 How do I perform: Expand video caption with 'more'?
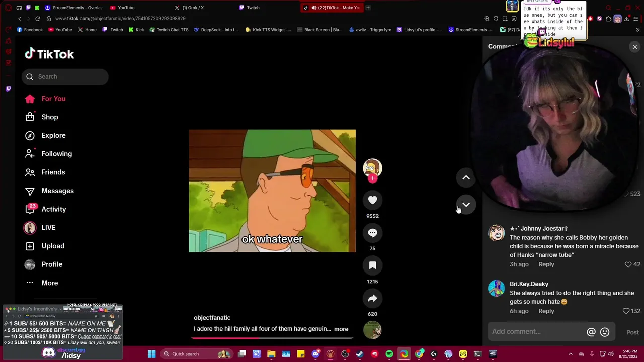(x=341, y=329)
